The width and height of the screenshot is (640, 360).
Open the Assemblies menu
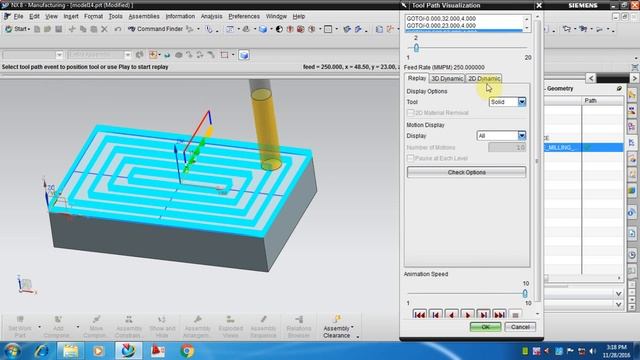144,16
